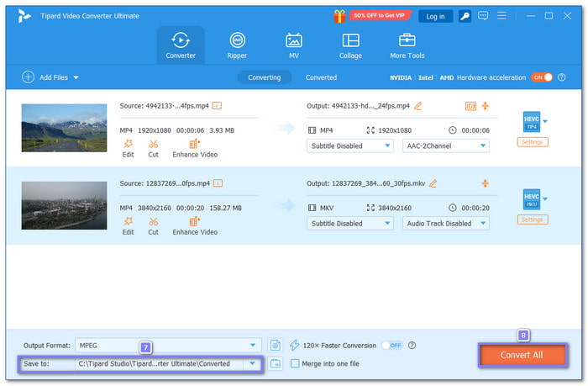Screen dimensions: 588x386
Task: Rename output 12837269 mkv with pencil icon
Action: [x=433, y=183]
